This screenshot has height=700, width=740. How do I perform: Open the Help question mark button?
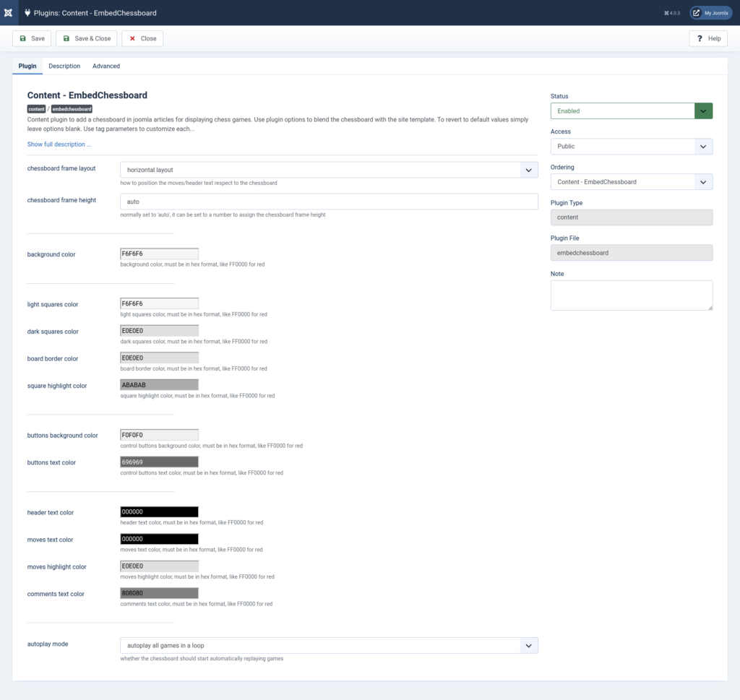[x=707, y=38]
